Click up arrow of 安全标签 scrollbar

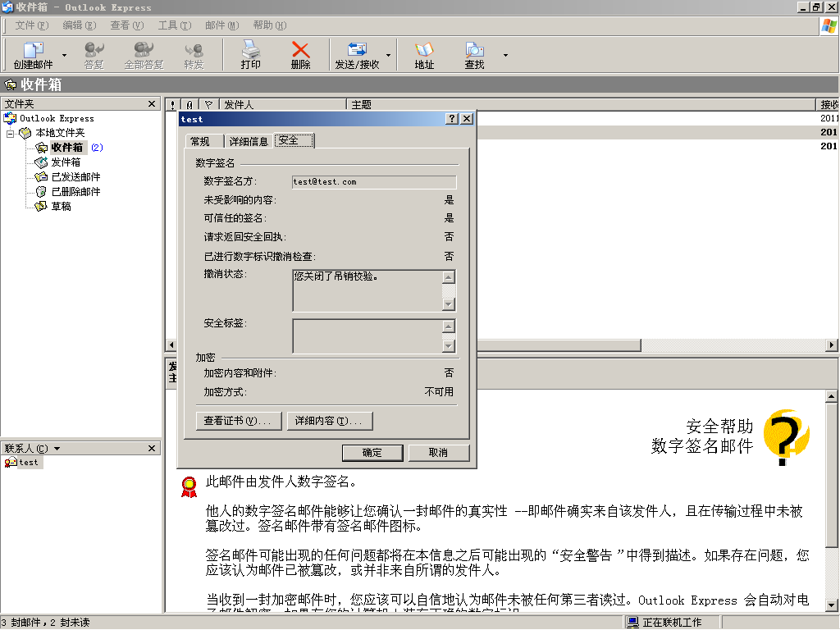click(x=449, y=326)
